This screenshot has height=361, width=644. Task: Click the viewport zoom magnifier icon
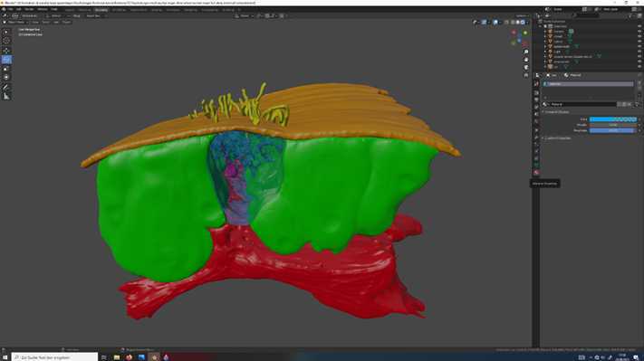pos(525,52)
